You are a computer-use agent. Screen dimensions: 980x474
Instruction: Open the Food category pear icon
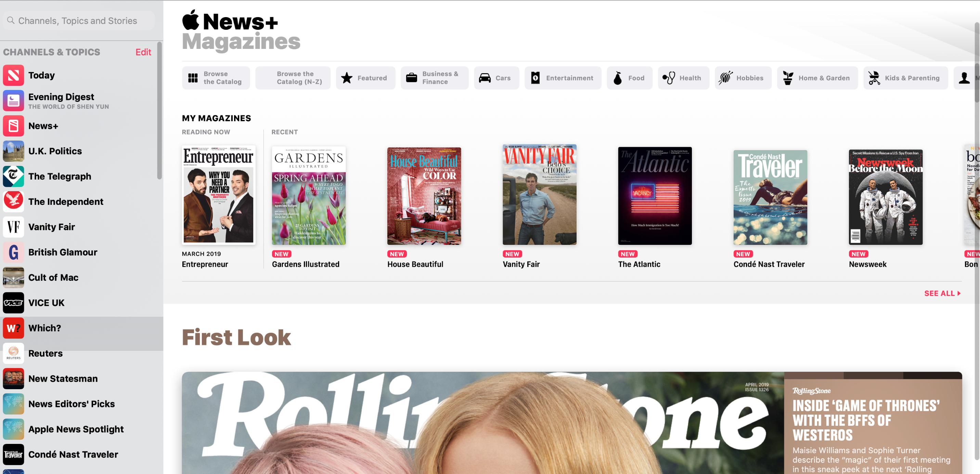(618, 78)
